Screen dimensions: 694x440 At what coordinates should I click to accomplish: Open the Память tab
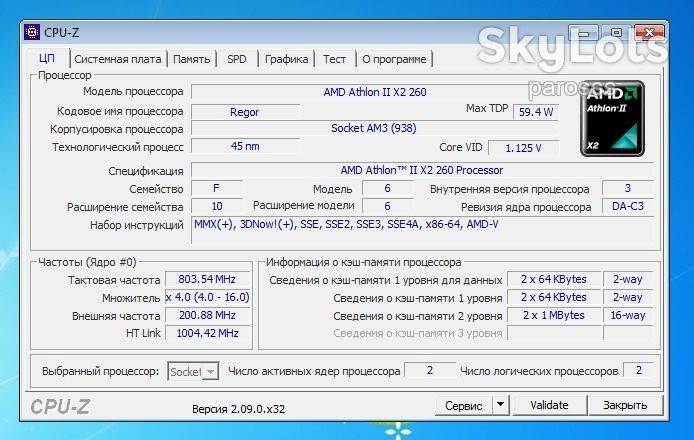pyautogui.click(x=191, y=59)
